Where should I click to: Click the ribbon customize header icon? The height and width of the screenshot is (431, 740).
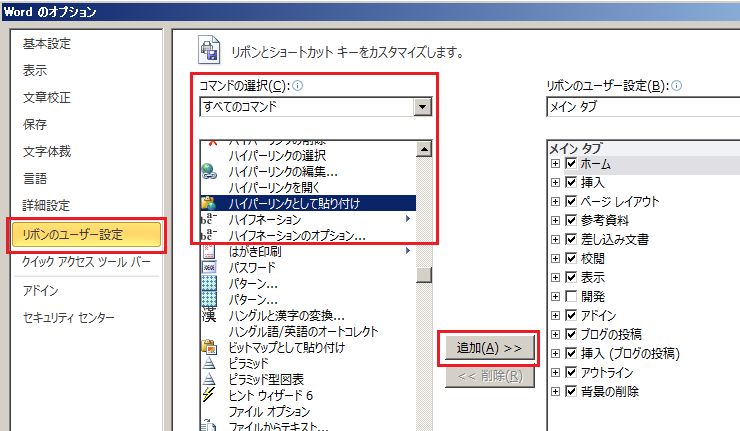tap(209, 50)
